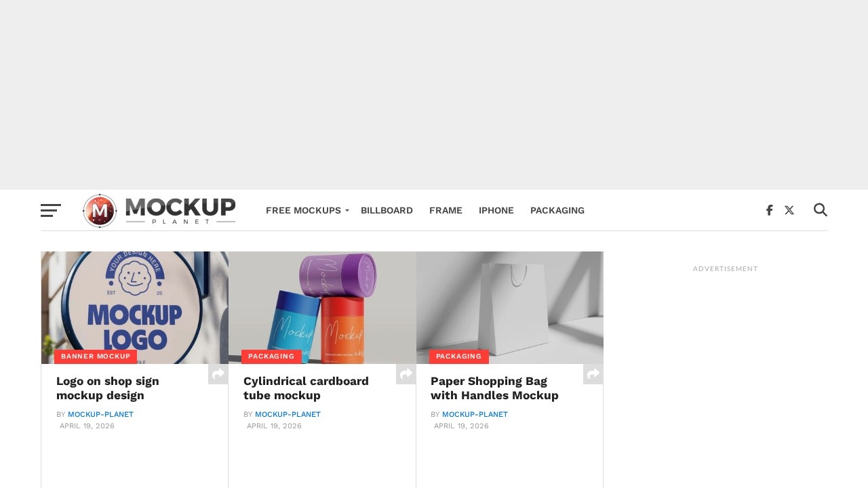Select the Banner Mockup category tag
Screen dimensions: 868x488
(96, 357)
